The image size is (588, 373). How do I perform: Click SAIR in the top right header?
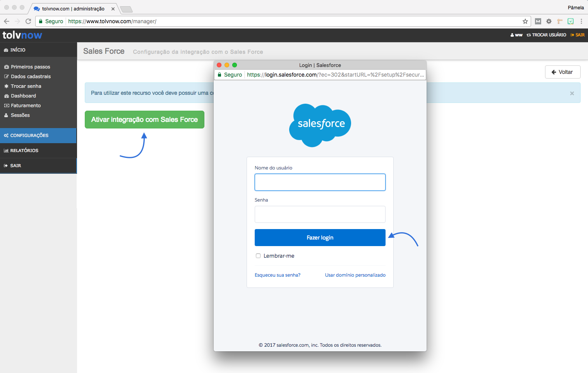point(578,35)
